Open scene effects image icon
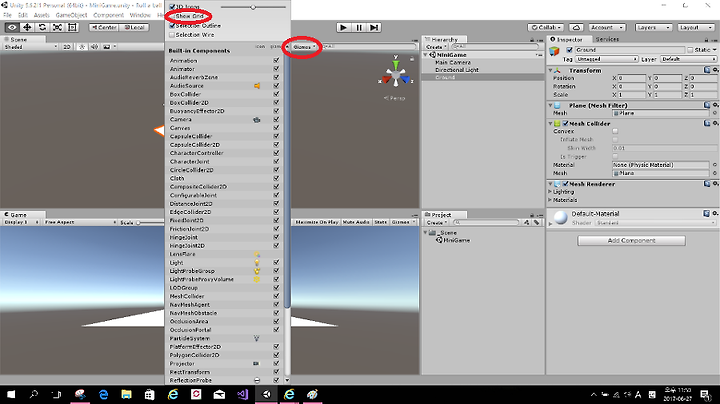This screenshot has height=404, width=720. [107, 47]
